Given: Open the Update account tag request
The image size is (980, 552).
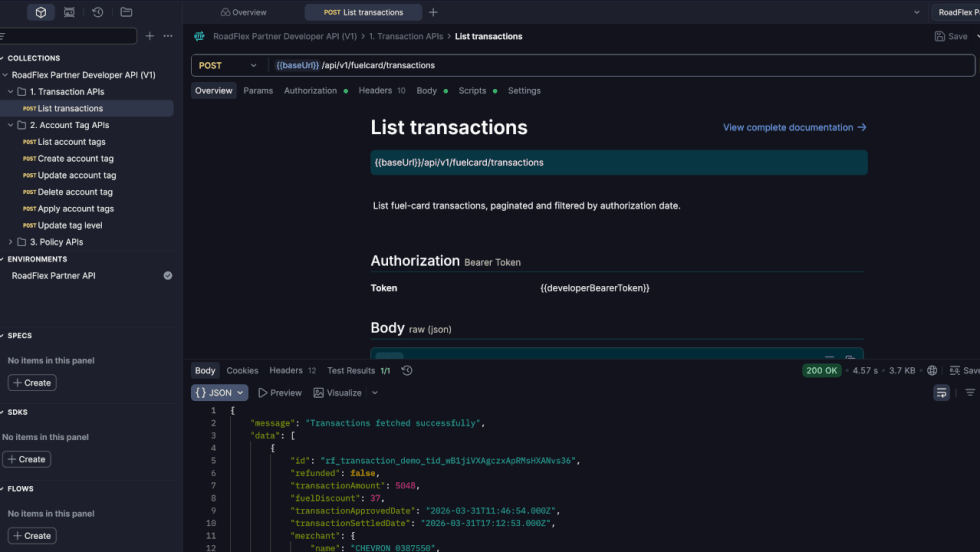Looking at the screenshot, I should 77,176.
